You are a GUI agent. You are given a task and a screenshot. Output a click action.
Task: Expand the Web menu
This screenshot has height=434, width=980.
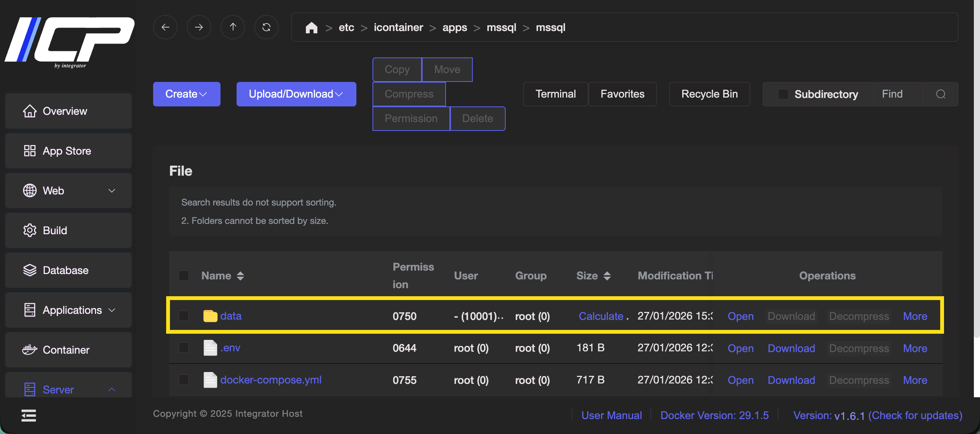tap(69, 191)
